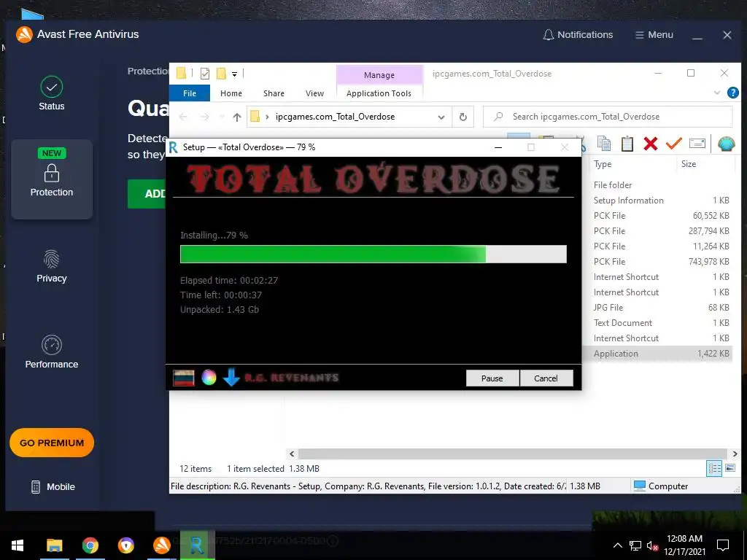The image size is (747, 560).
Task: Open Google Chrome from the taskbar
Action: (90, 545)
